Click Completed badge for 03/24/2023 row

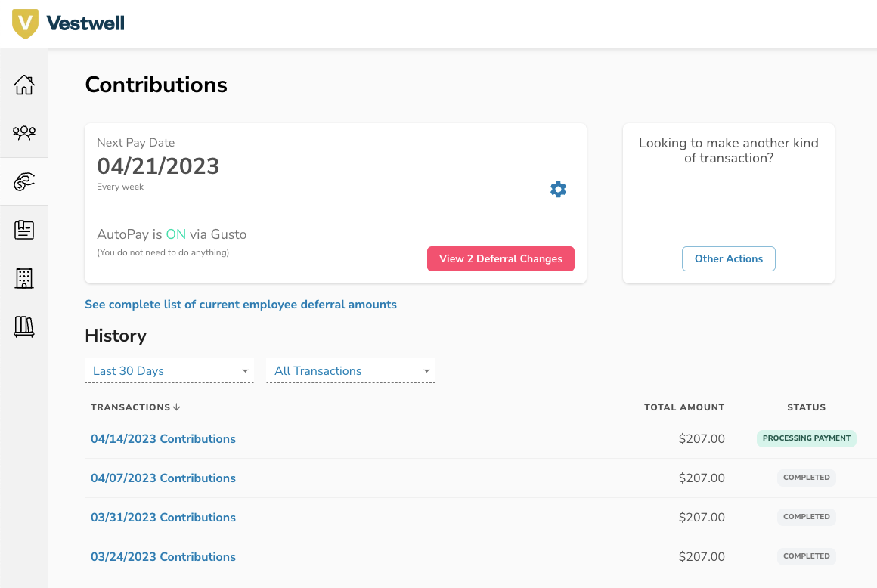(x=806, y=556)
